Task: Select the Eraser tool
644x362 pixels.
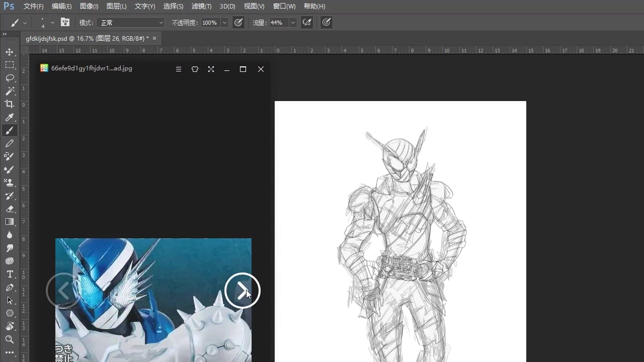Action: 10,209
